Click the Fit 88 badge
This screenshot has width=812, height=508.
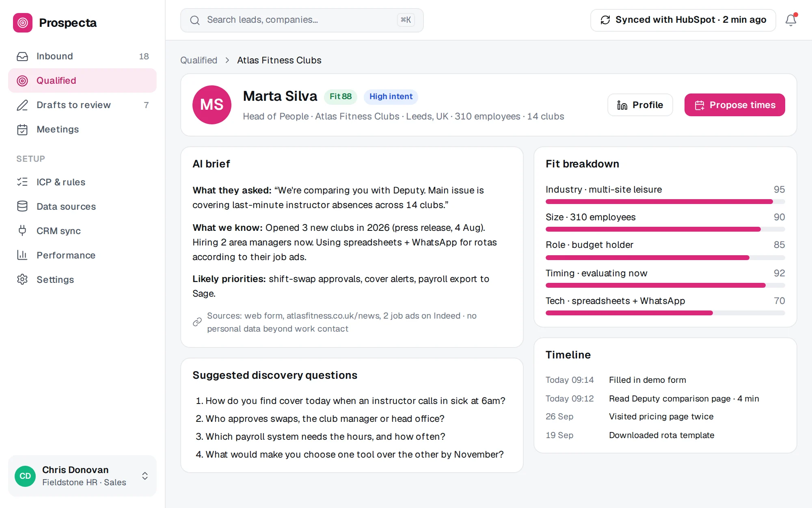click(x=341, y=96)
